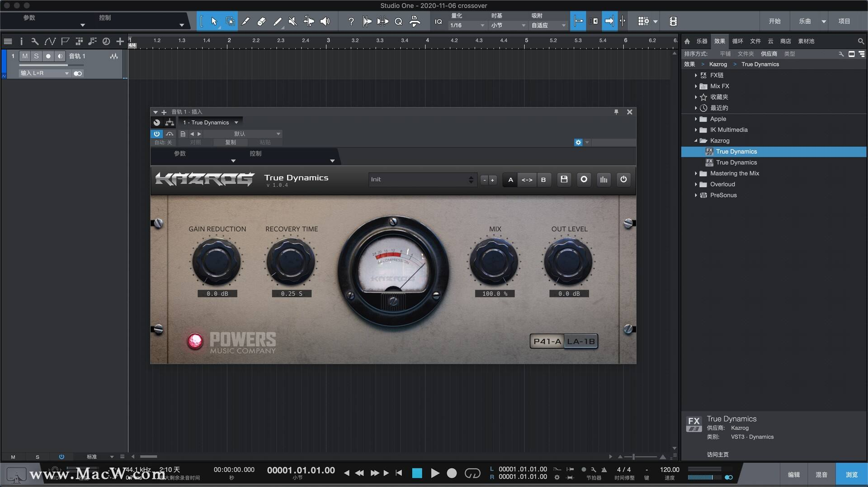Switch to the 乐器 browser tab
The width and height of the screenshot is (868, 487).
(702, 41)
